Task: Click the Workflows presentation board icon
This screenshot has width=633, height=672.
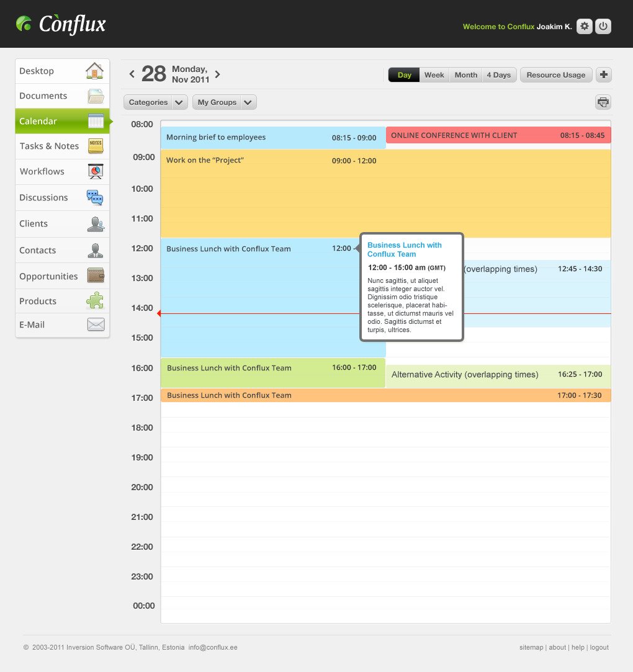Action: tap(96, 171)
